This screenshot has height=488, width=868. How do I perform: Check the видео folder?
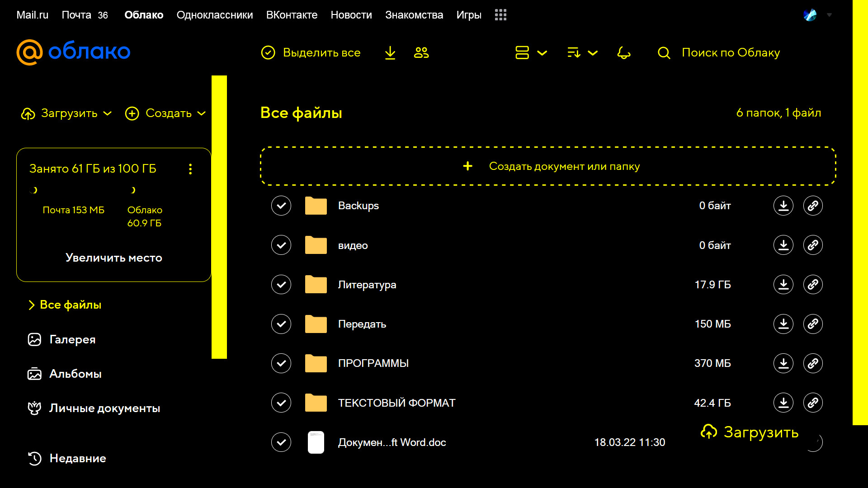click(281, 245)
